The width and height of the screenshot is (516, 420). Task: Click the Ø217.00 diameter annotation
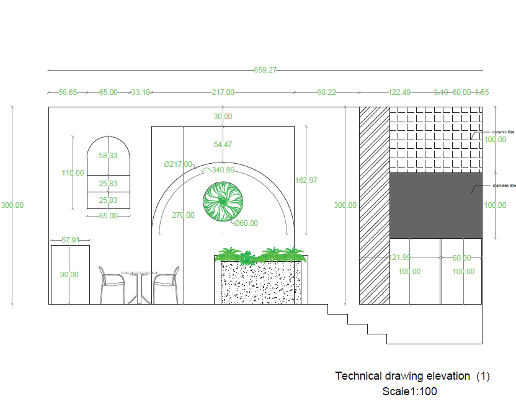coord(178,164)
